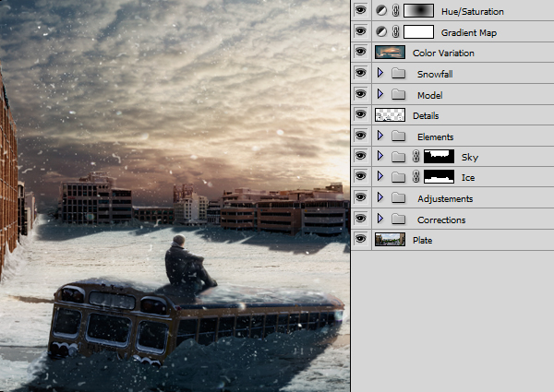Click the Gradient Map mask link icon
The width and height of the screenshot is (554, 392).
[396, 31]
